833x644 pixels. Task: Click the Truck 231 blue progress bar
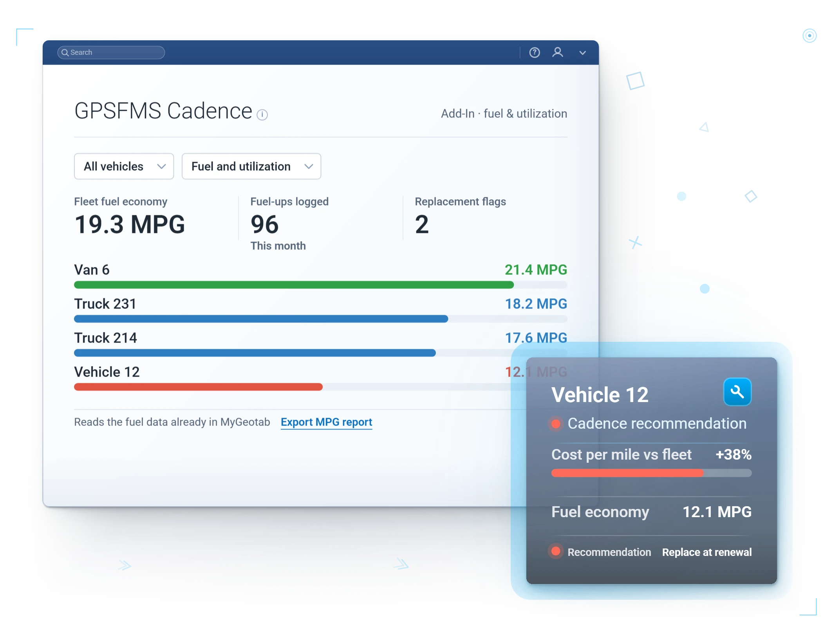[x=261, y=319]
